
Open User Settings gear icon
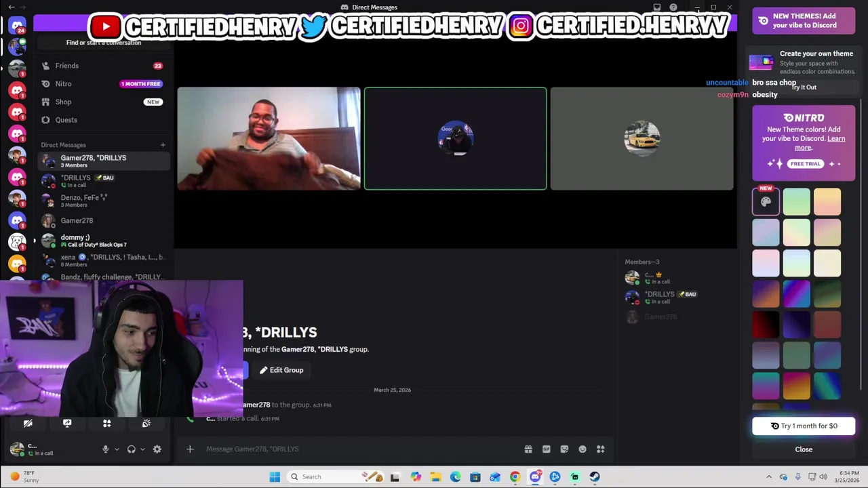157,449
